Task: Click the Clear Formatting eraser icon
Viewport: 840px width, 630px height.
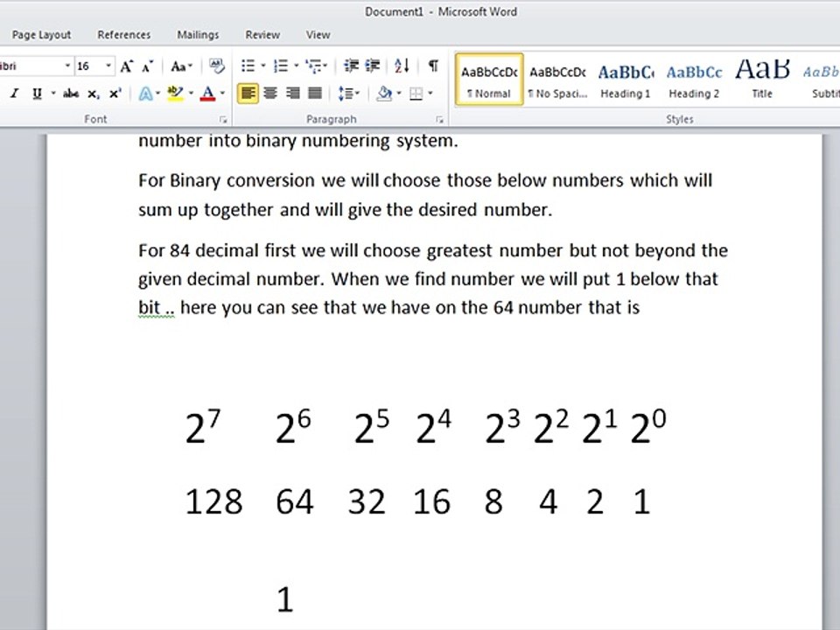Action: click(216, 66)
